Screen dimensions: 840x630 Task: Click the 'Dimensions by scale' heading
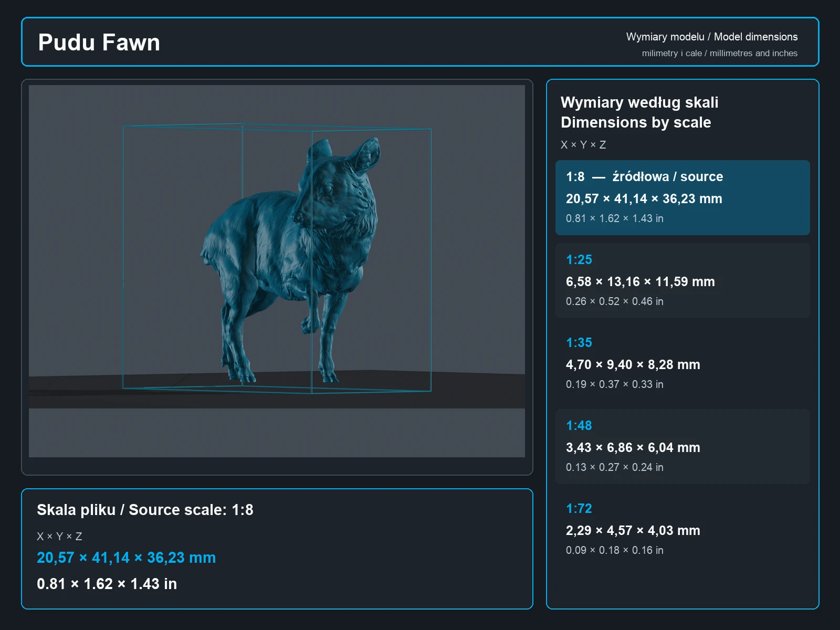pos(636,122)
